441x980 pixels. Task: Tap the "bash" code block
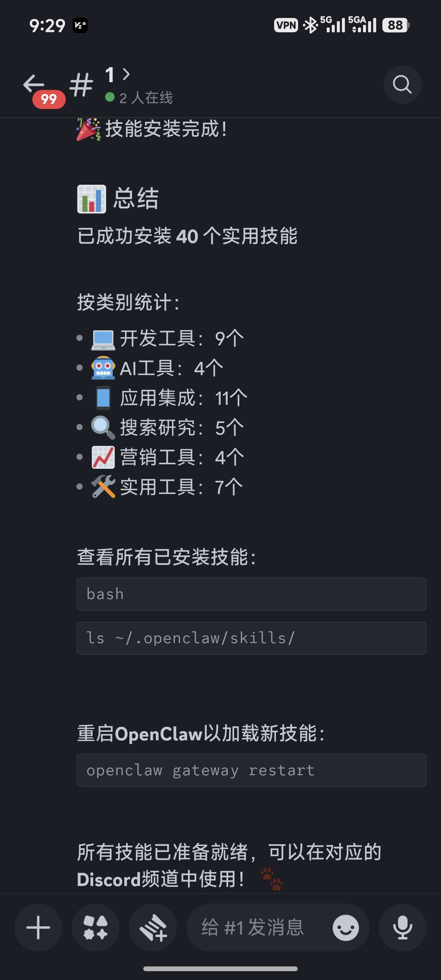point(252,594)
